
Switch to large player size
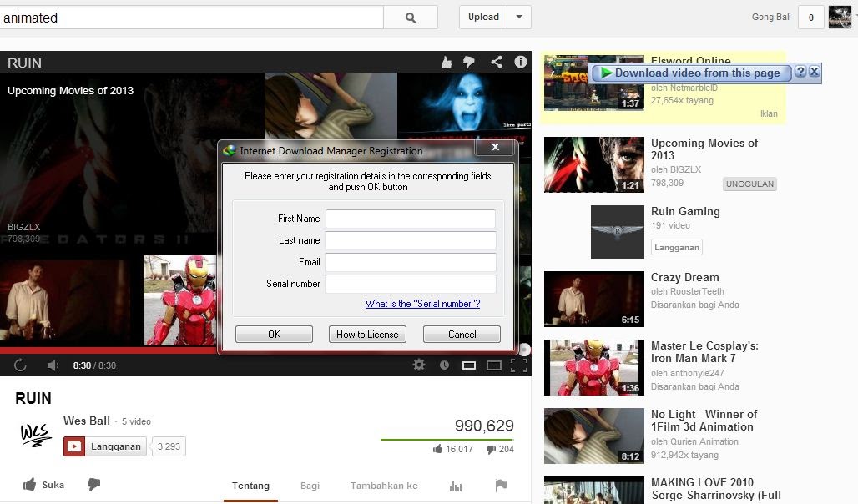click(x=494, y=365)
